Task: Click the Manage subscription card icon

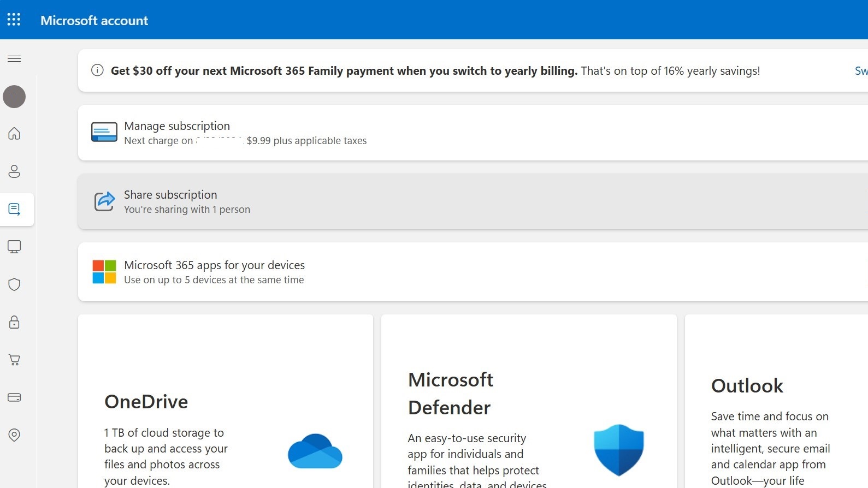Action: coord(104,132)
